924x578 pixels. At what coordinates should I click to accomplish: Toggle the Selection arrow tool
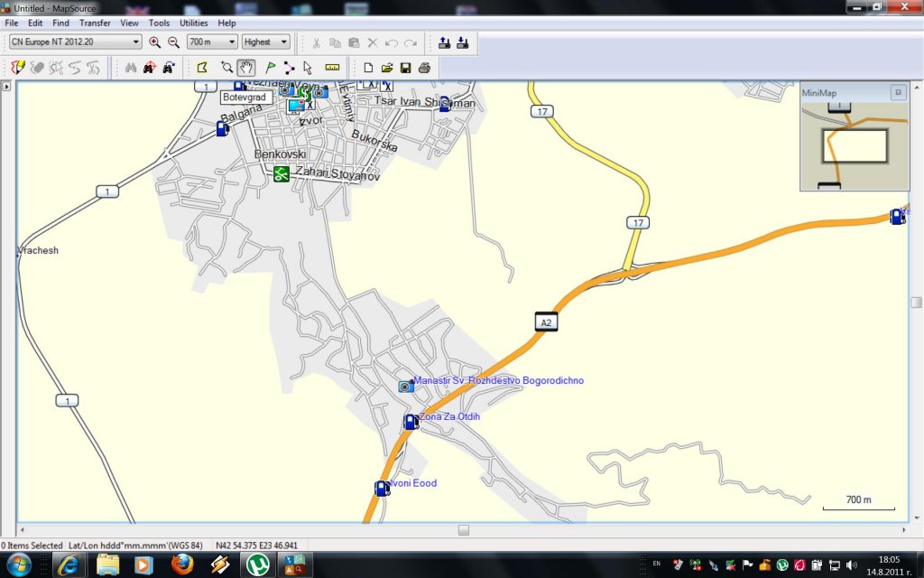coord(308,68)
